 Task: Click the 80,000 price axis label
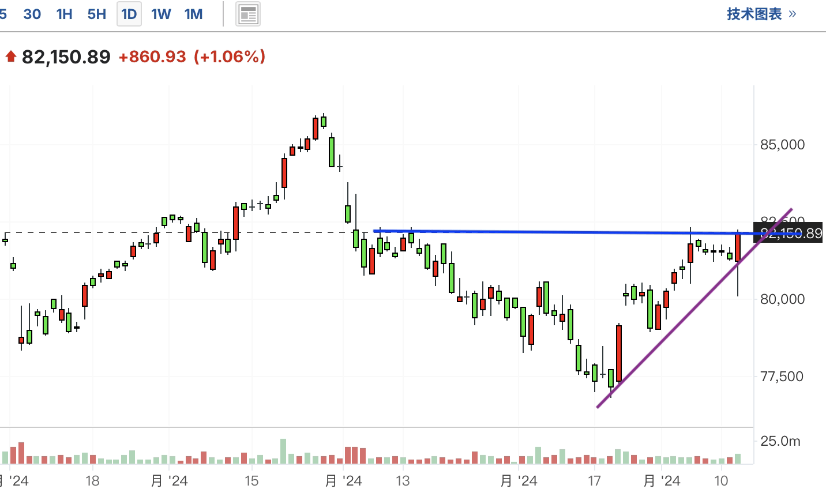(x=782, y=299)
